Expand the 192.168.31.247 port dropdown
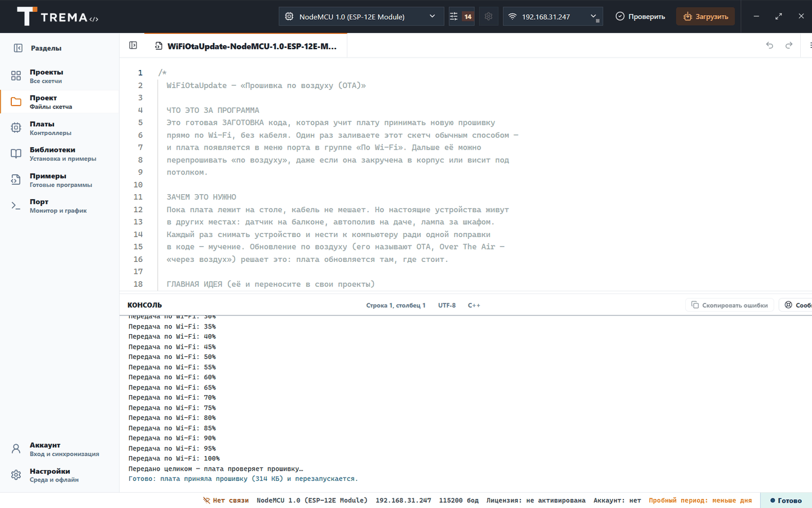This screenshot has width=812, height=508. [x=553, y=16]
